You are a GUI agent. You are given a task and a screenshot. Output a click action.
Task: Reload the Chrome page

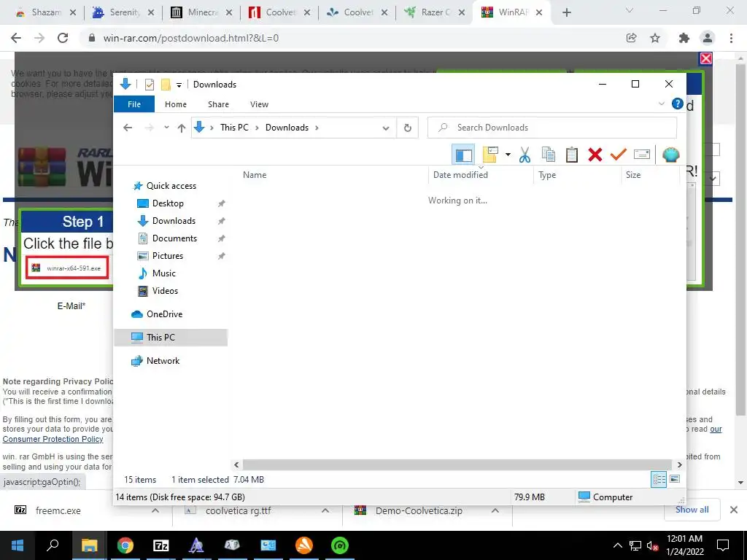(x=63, y=38)
